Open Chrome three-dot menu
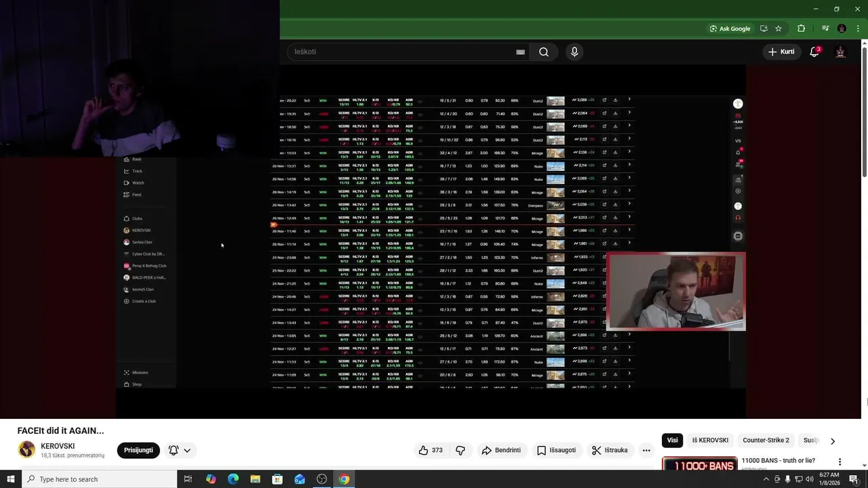The width and height of the screenshot is (868, 488). (x=859, y=28)
